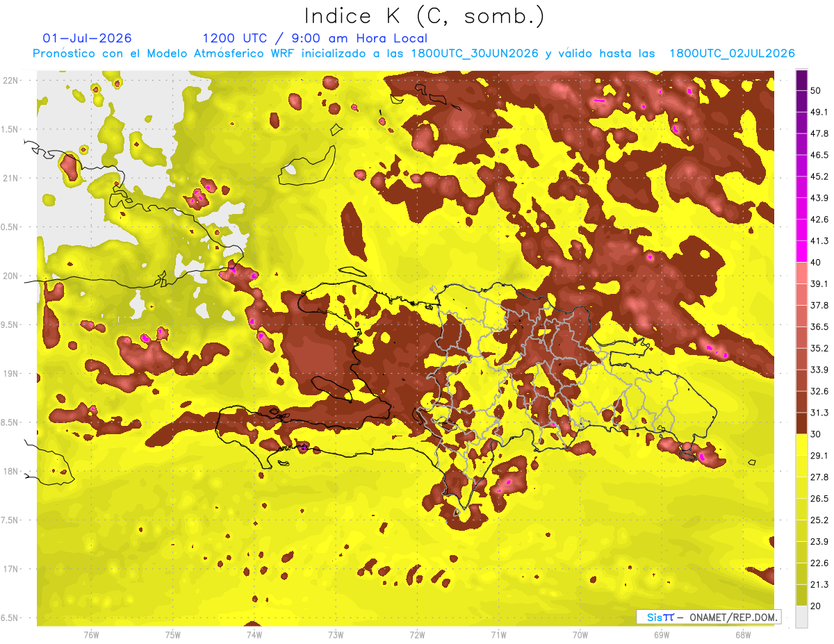Pick the gray swatch below 20 on colorbar
The height and width of the screenshot is (644, 834).
801,617
